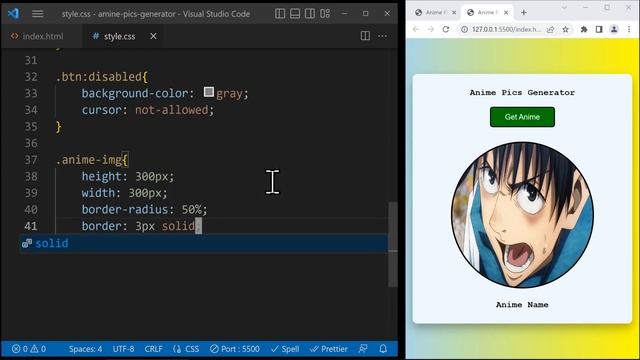Click the Prettier status bar item
640x360 pixels.
329,349
